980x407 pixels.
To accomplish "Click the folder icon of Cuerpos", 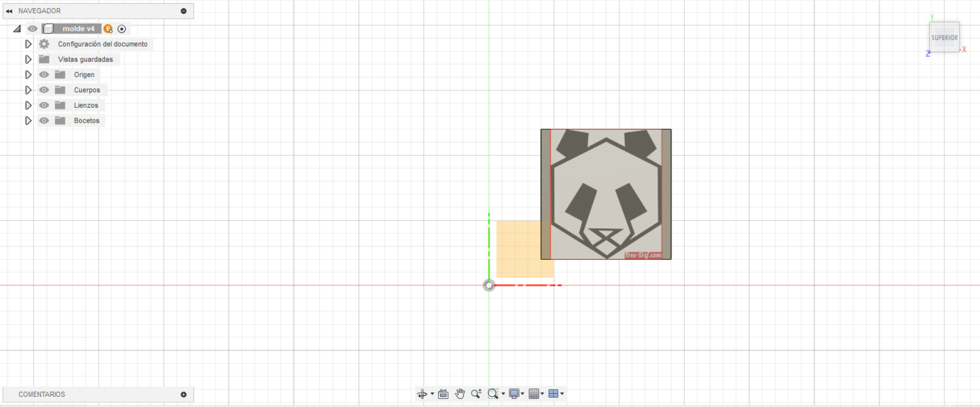I will pos(60,90).
